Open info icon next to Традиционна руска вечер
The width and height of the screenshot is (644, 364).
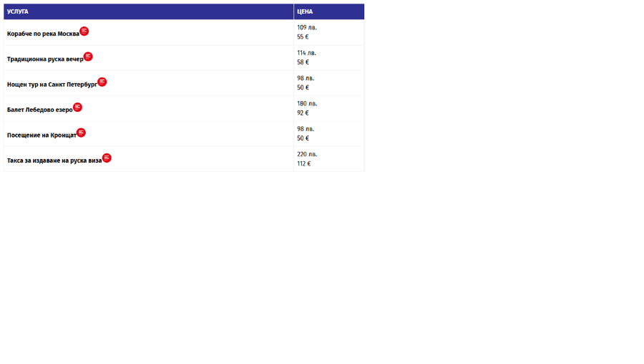tap(88, 57)
